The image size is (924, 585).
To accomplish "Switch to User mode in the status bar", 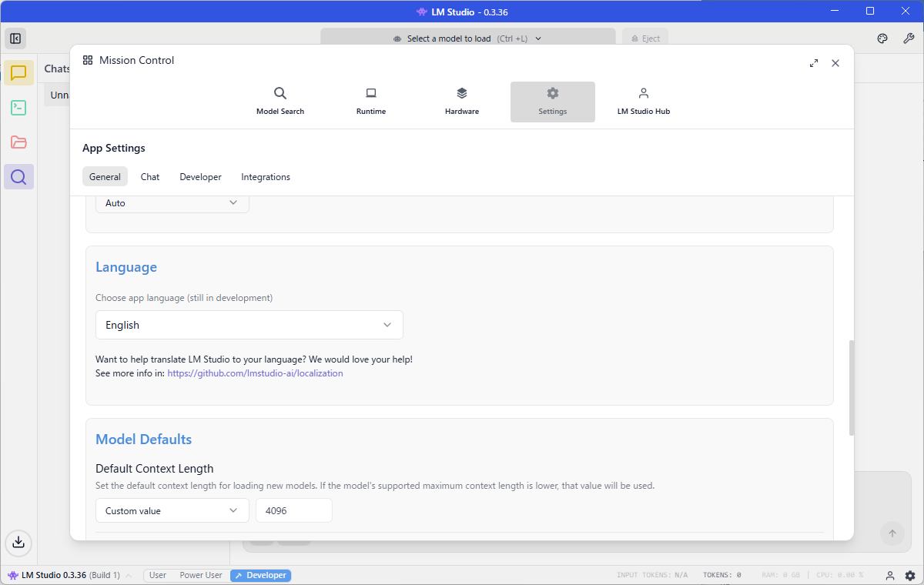I will point(158,575).
